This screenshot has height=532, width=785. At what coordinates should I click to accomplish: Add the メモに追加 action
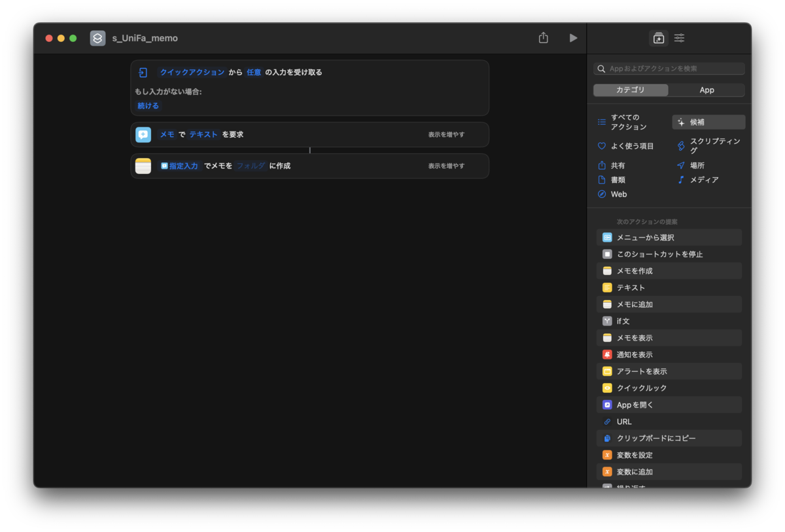(669, 305)
